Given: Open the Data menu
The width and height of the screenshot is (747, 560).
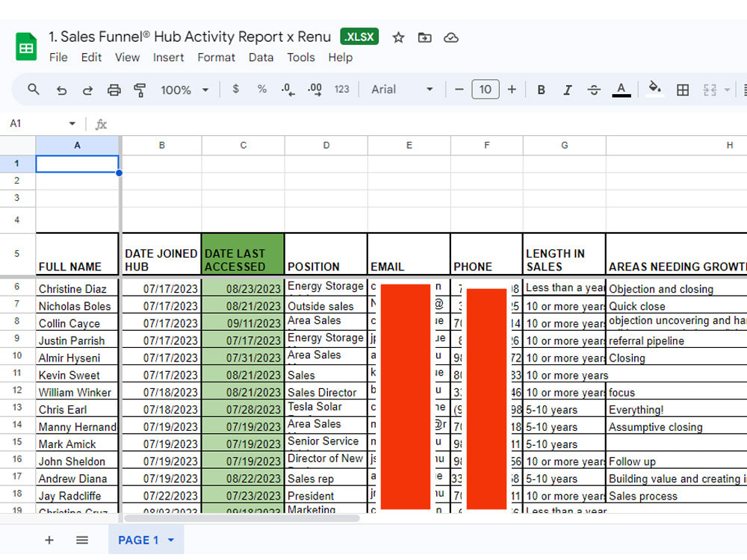Looking at the screenshot, I should 261,57.
